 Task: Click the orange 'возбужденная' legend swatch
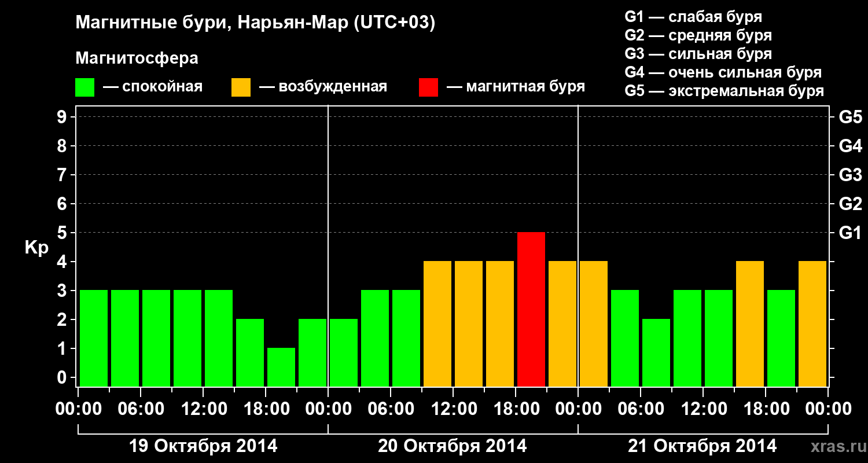tap(241, 87)
